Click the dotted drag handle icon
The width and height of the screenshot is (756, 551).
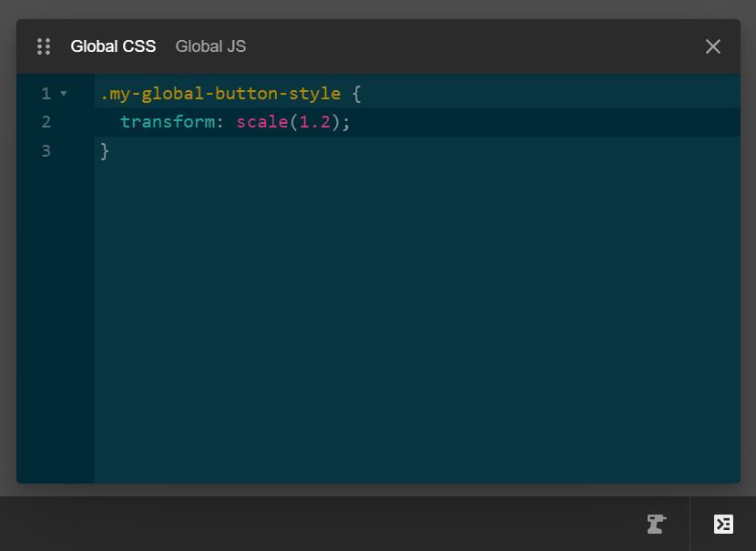tap(43, 46)
